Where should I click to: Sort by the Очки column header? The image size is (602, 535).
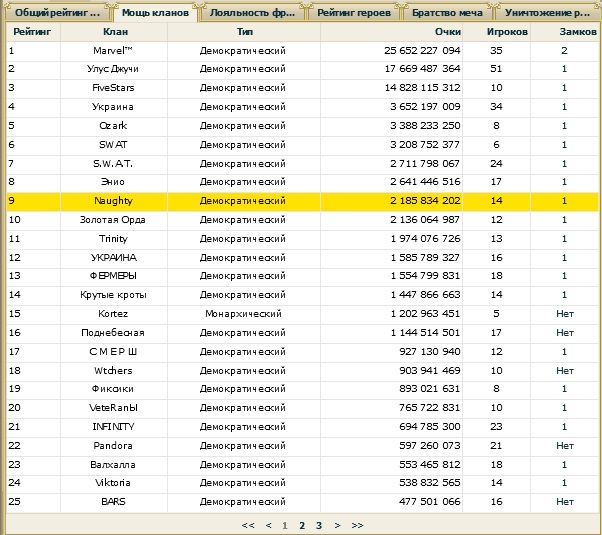click(448, 32)
